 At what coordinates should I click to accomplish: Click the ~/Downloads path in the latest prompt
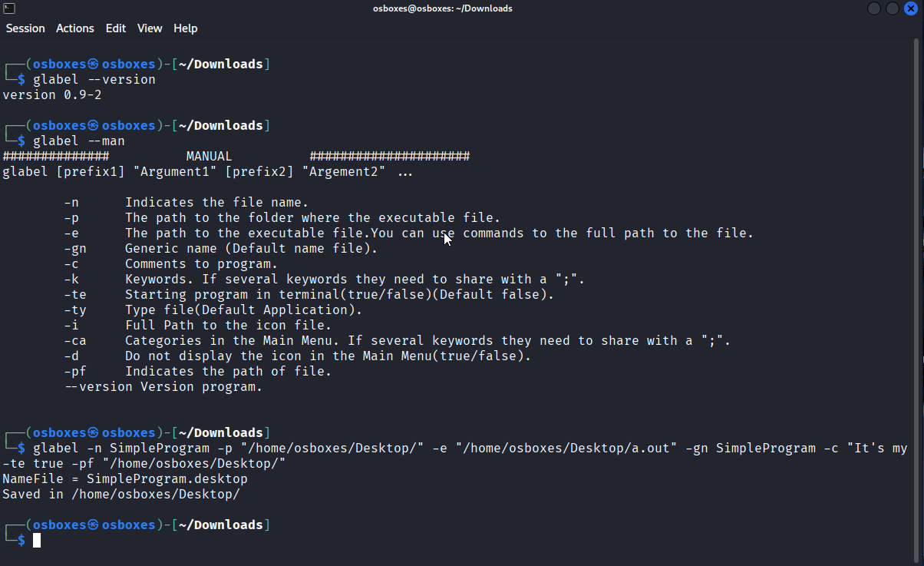click(x=221, y=525)
